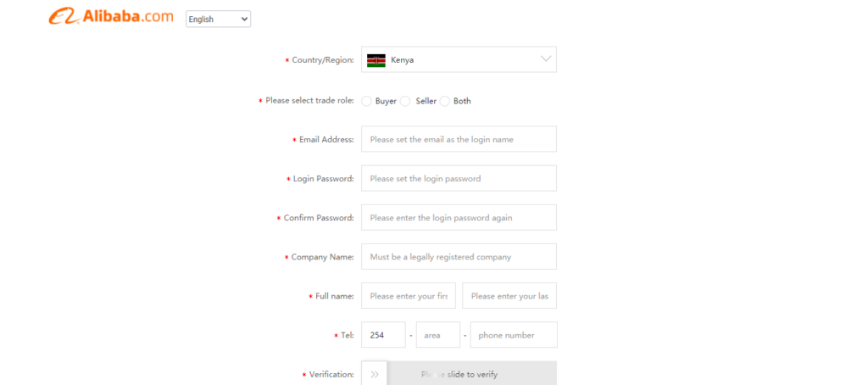868x385 pixels.
Task: Click the area code field
Action: (438, 335)
